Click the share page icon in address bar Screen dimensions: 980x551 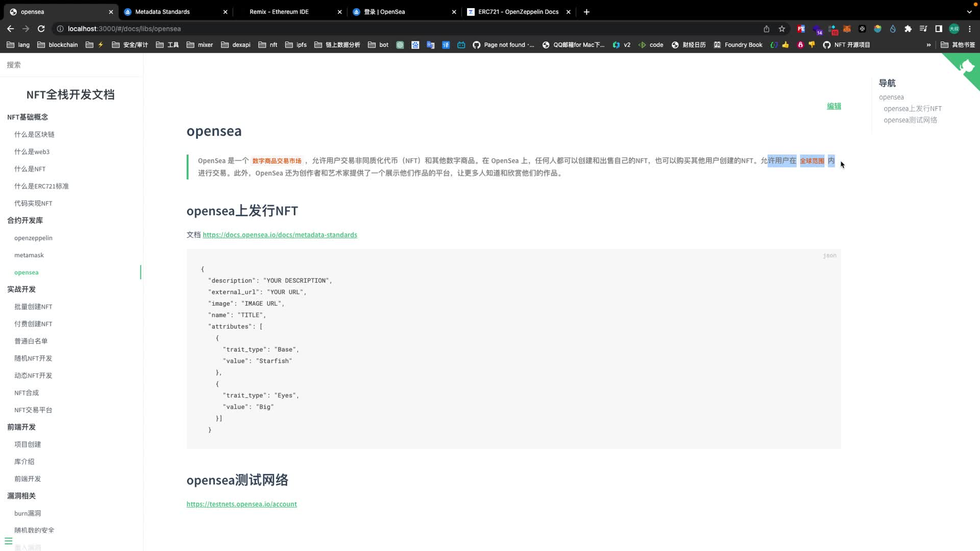(x=766, y=29)
